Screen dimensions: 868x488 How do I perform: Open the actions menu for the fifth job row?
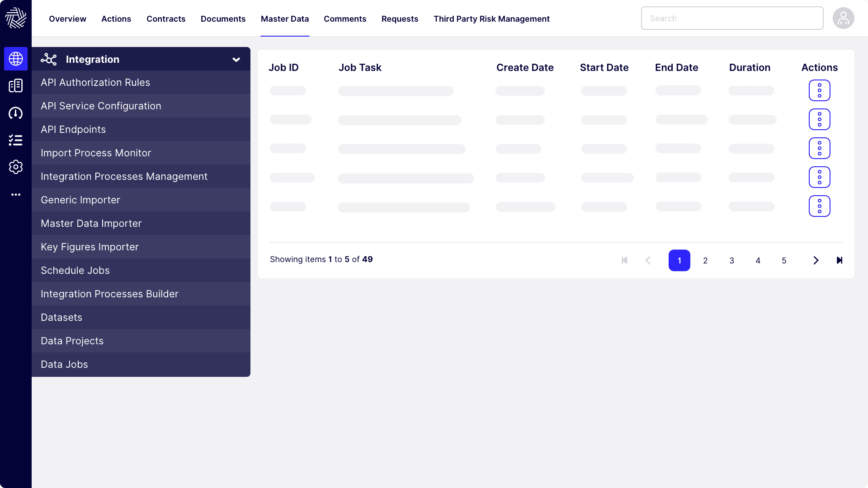(820, 206)
